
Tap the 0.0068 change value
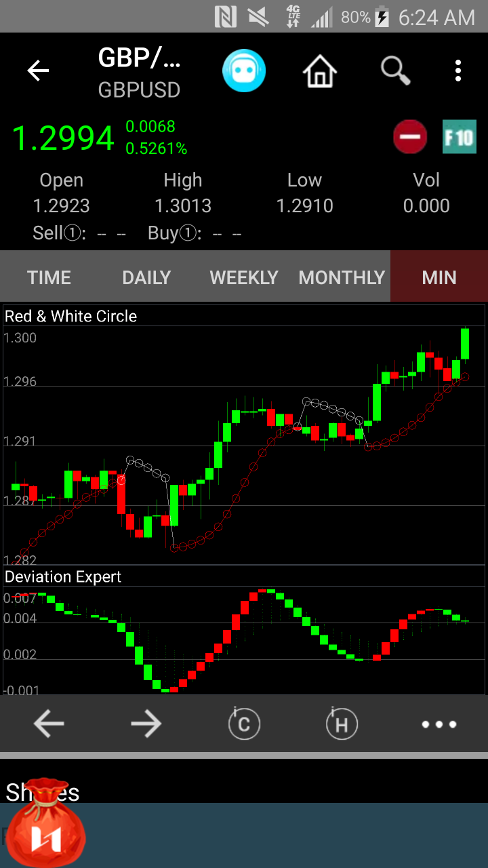coord(150,127)
